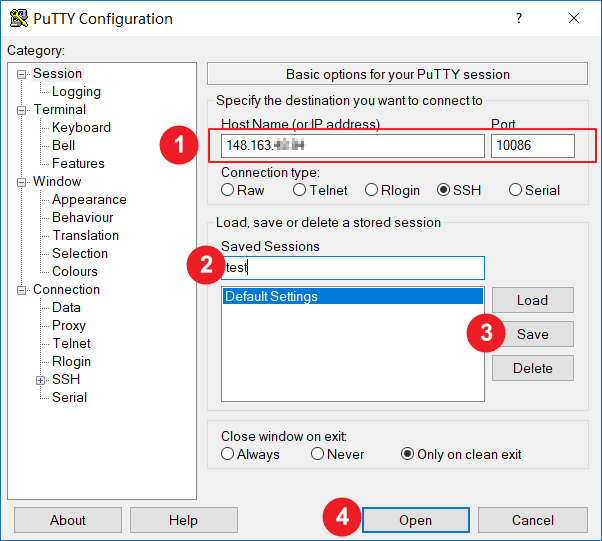
Task: Focus the Port number field
Action: point(532,147)
